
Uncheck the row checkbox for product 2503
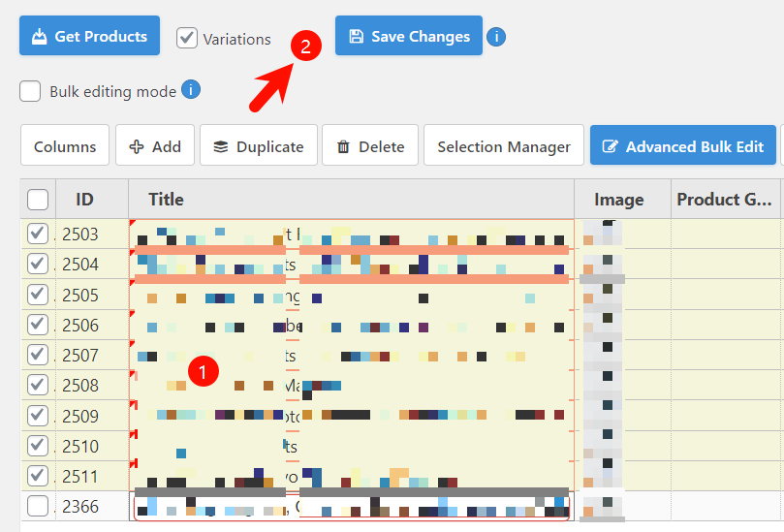(38, 234)
